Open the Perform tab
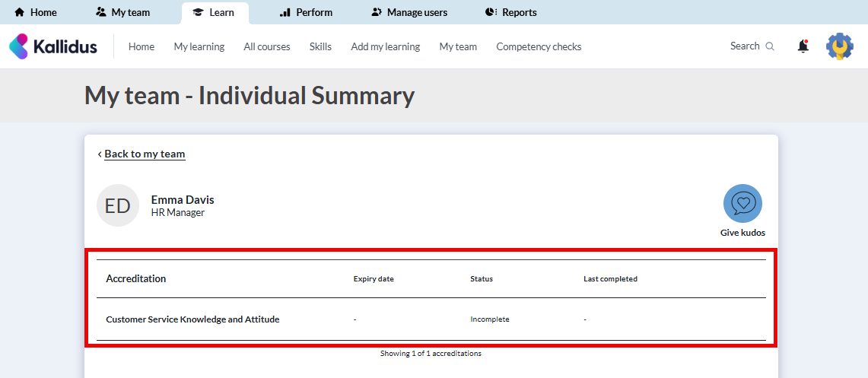The height and width of the screenshot is (378, 868). click(306, 12)
